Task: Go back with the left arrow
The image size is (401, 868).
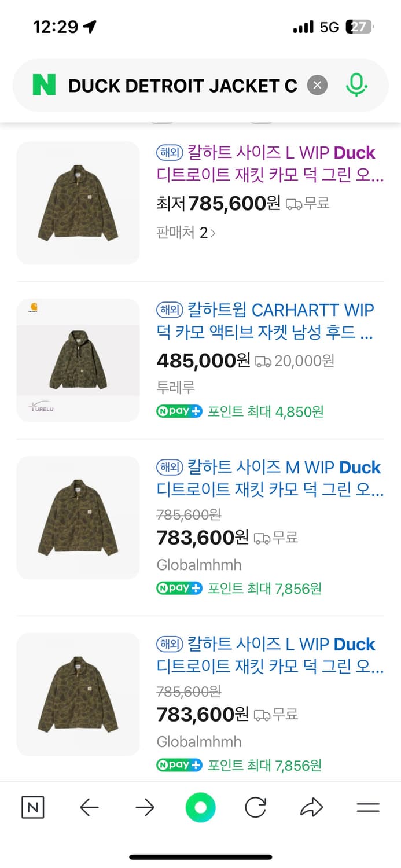Action: click(x=89, y=807)
